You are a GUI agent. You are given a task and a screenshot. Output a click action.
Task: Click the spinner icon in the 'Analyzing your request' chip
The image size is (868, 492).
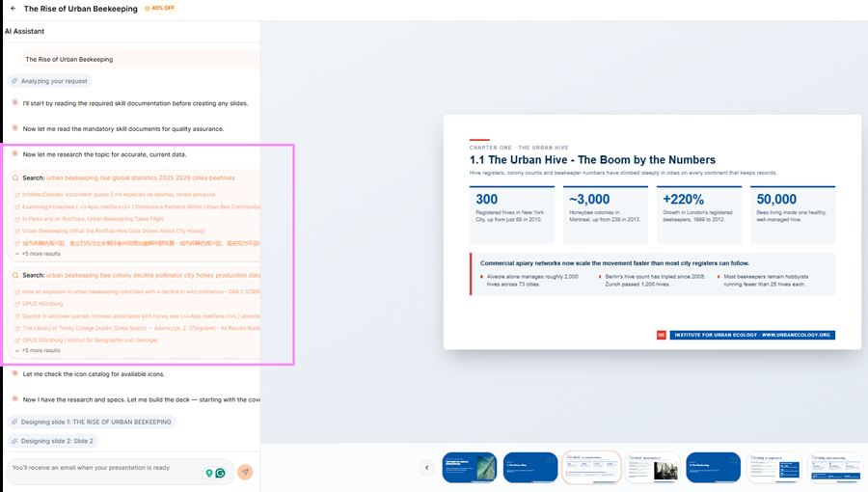coord(14,81)
